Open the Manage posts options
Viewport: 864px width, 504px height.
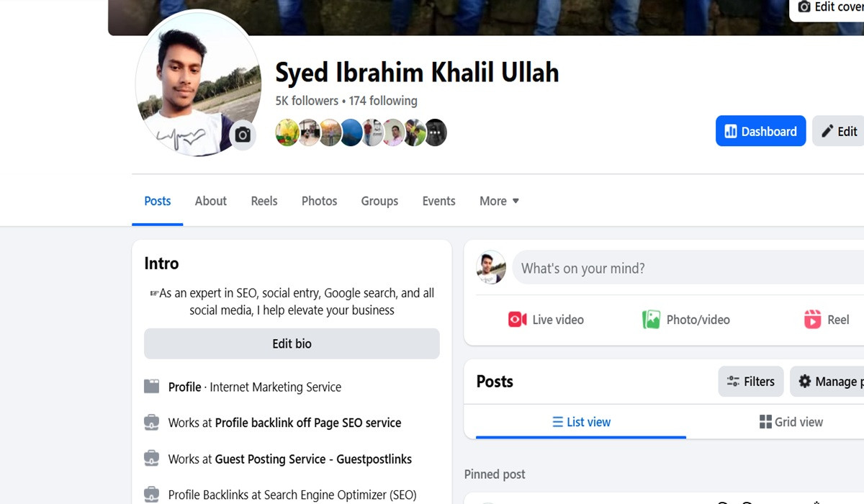point(828,382)
